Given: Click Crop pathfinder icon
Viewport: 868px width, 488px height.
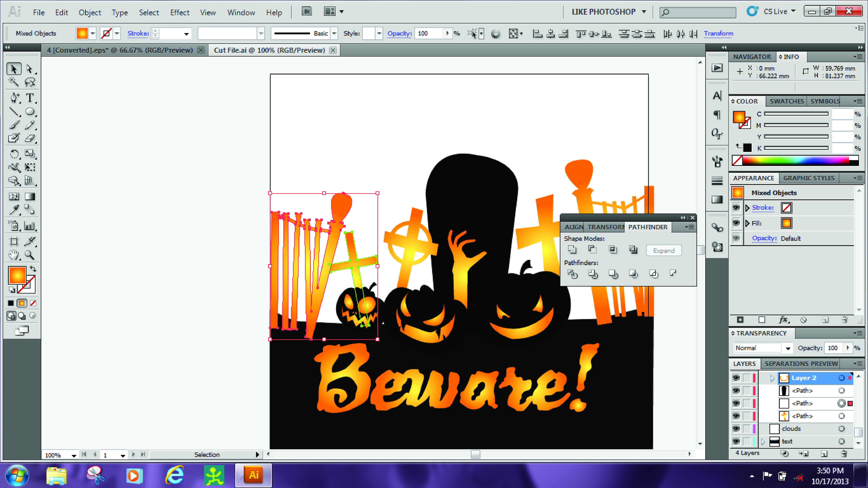Looking at the screenshot, I should click(633, 274).
